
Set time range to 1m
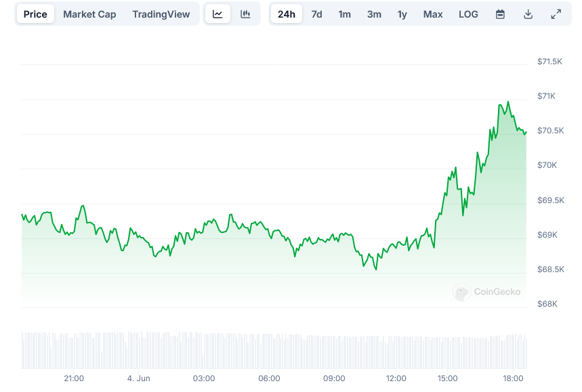pyautogui.click(x=345, y=14)
